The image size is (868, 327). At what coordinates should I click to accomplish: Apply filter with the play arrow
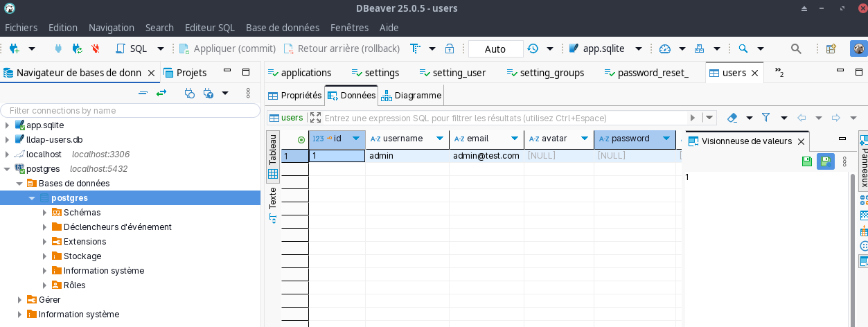click(x=693, y=118)
